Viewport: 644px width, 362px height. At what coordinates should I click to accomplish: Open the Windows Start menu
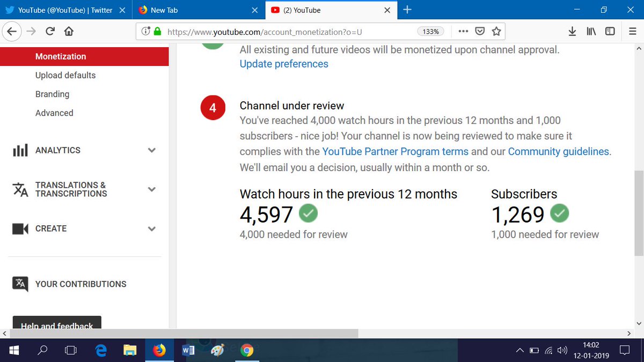13,351
